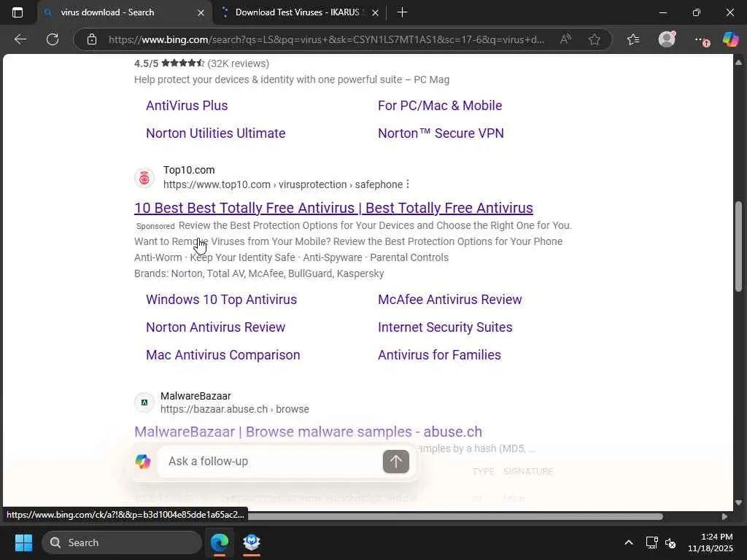Viewport: 747px width, 560px height.
Task: Open the Favorites list icon
Action: (633, 39)
